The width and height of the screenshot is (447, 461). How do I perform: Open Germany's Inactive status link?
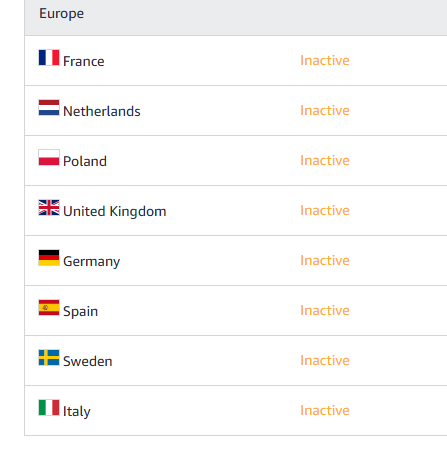[x=325, y=260]
